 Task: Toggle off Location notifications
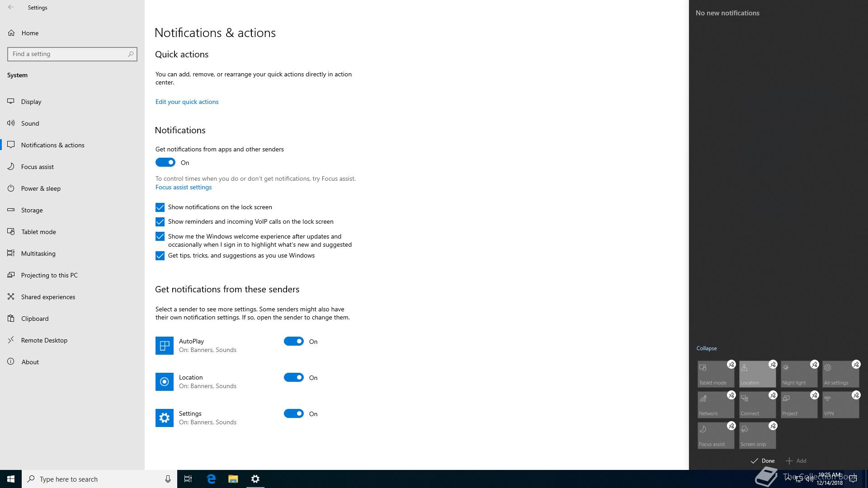(294, 377)
